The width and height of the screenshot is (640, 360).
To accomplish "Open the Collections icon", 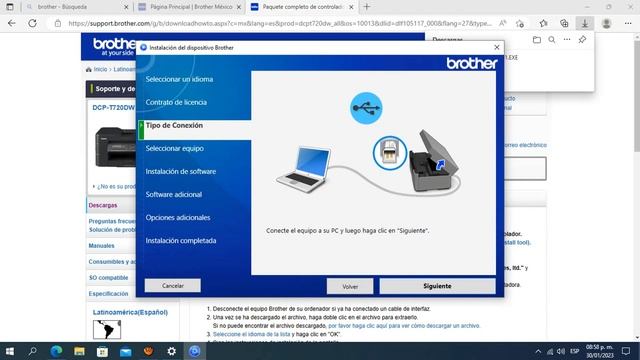I will [564, 23].
